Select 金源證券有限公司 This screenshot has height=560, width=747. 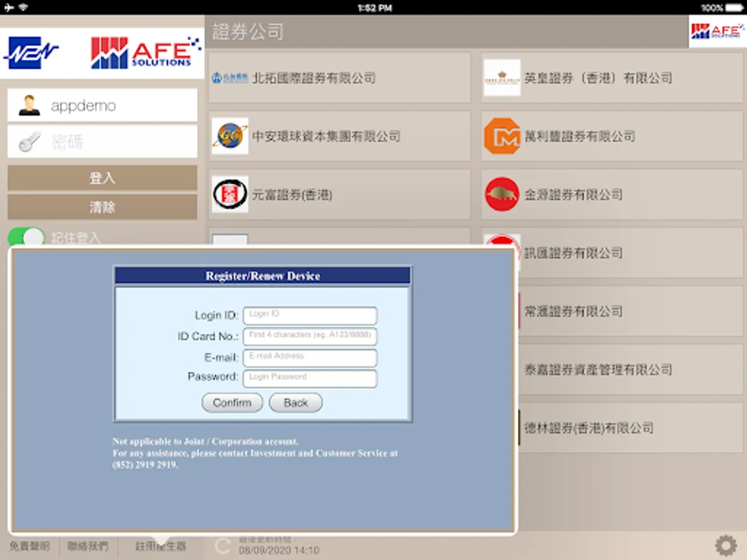coord(612,194)
